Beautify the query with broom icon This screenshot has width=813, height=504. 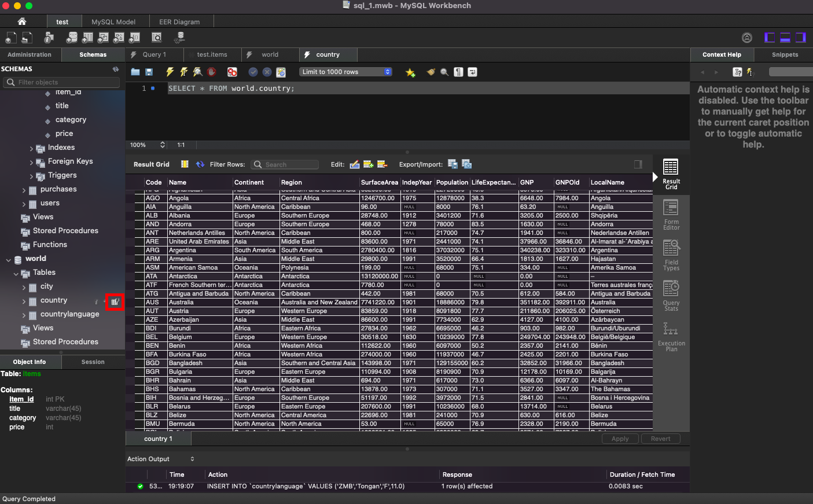[x=431, y=72]
